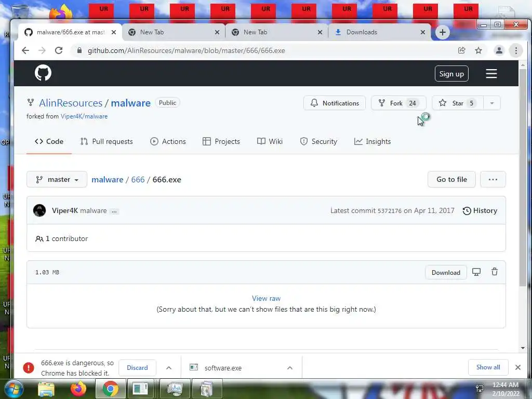Open the View raw link
532x399 pixels.
(266, 298)
